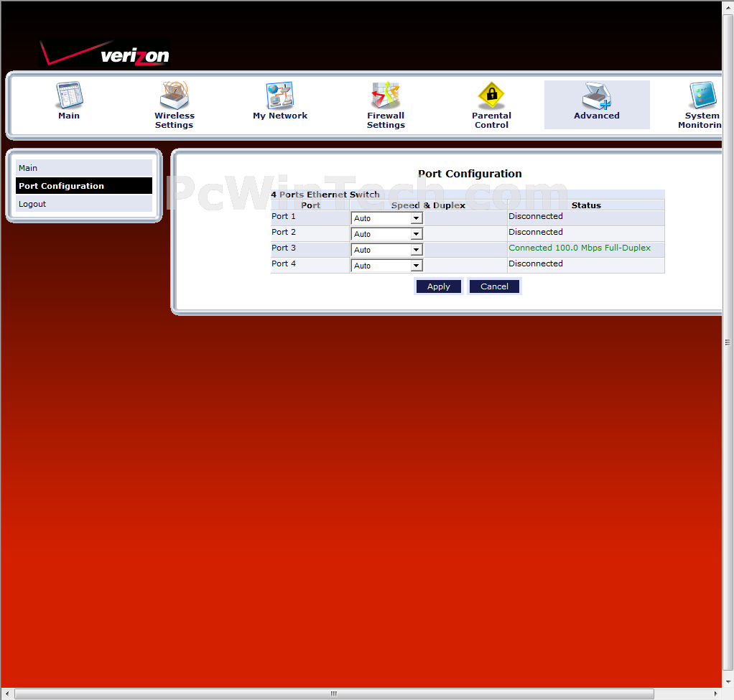Open the Main section icon
The height and width of the screenshot is (700, 734).
(x=69, y=95)
